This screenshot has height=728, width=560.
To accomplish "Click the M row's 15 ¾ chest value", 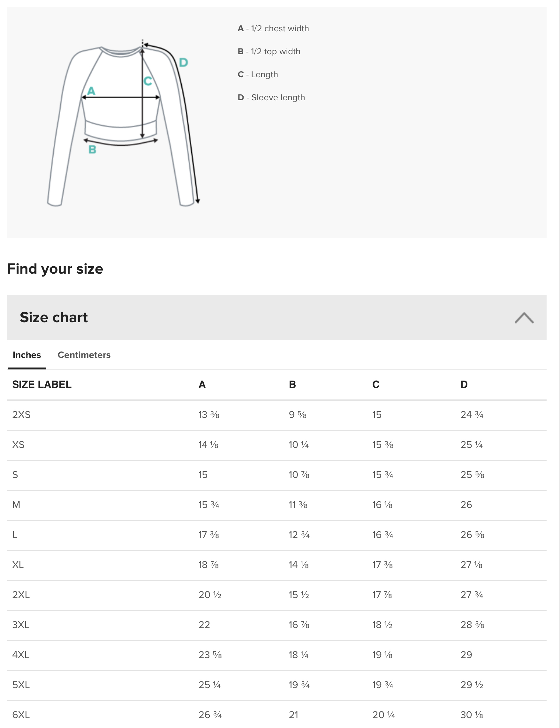I will tap(209, 505).
